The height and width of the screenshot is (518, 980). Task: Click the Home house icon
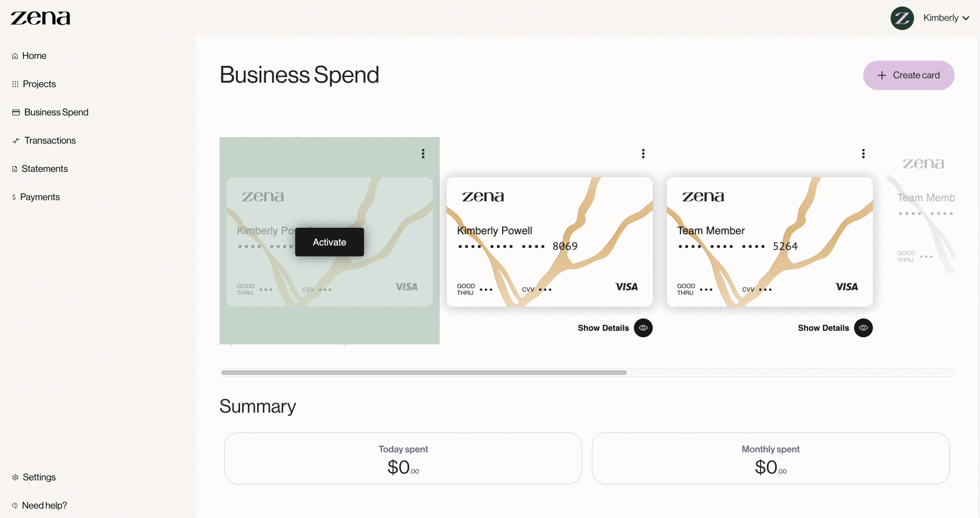[15, 56]
